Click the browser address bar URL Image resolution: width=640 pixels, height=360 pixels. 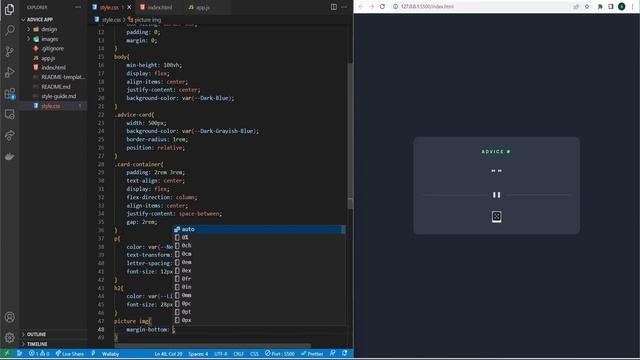[427, 7]
